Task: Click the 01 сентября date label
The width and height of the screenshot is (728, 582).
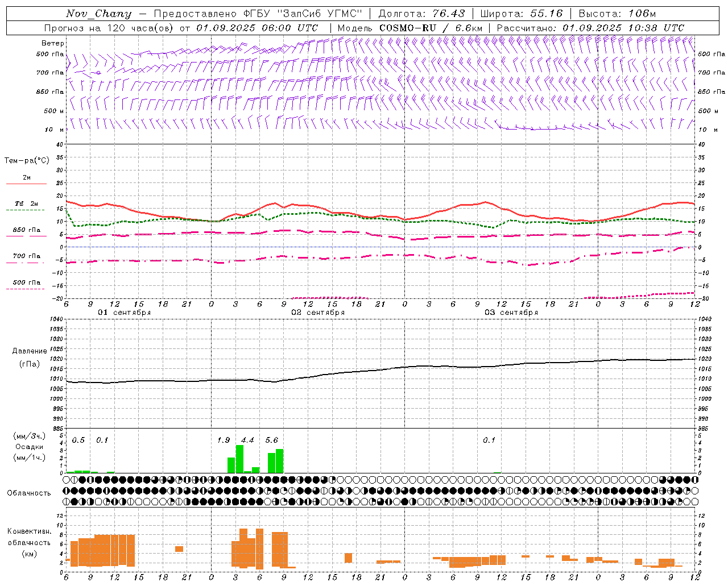Action: click(x=125, y=313)
